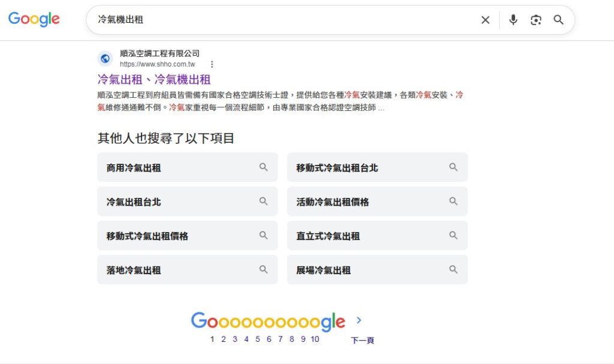Clear the search box with the X icon
614x364 pixels.
(x=485, y=20)
